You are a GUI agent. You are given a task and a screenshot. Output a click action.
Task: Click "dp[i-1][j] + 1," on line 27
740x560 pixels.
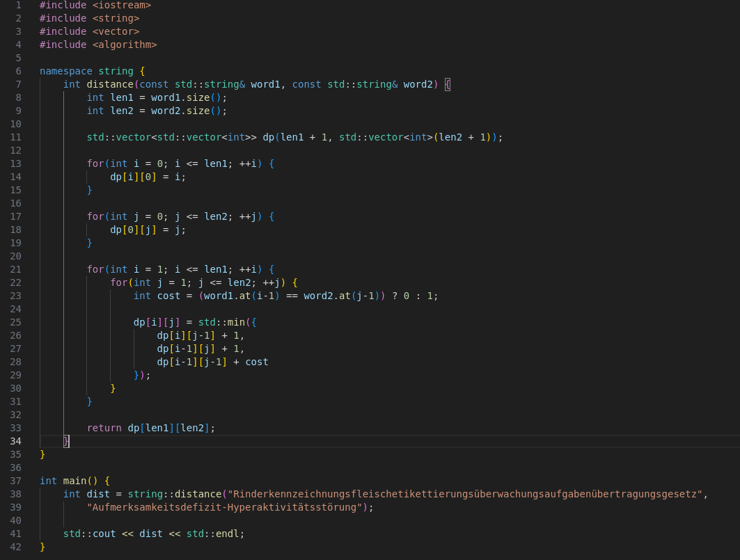pos(200,349)
